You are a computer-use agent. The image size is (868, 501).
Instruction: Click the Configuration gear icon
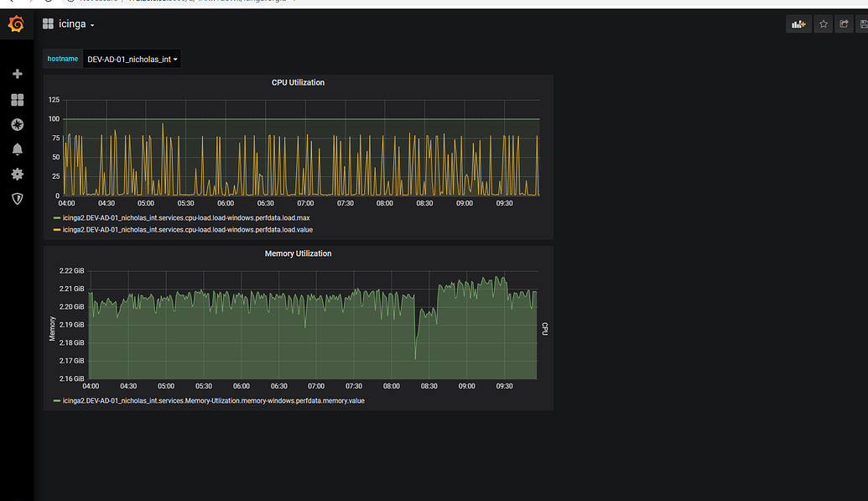pyautogui.click(x=17, y=174)
